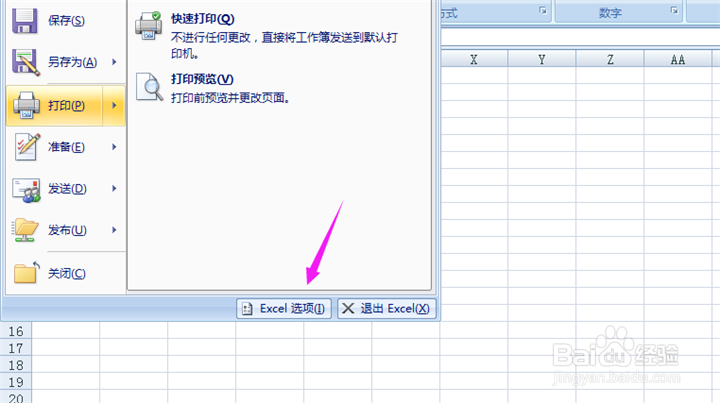The image size is (720, 403).
Task: Click the Quick Print printer icon
Action: click(x=148, y=26)
